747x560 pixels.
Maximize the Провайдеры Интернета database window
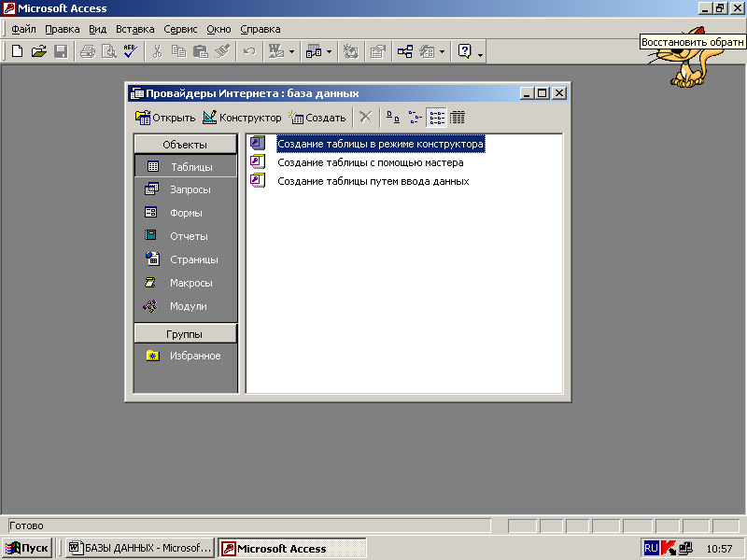pyautogui.click(x=543, y=92)
